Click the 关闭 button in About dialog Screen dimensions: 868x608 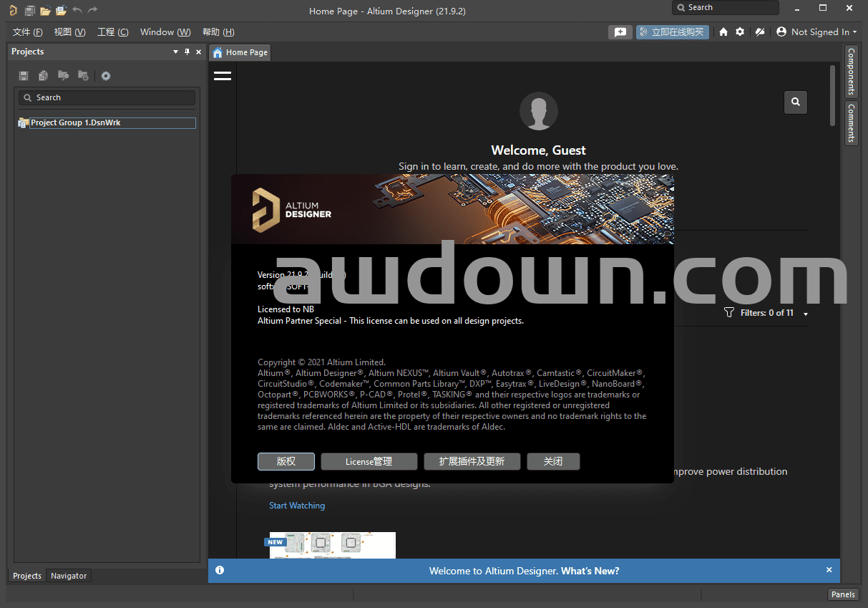(553, 462)
